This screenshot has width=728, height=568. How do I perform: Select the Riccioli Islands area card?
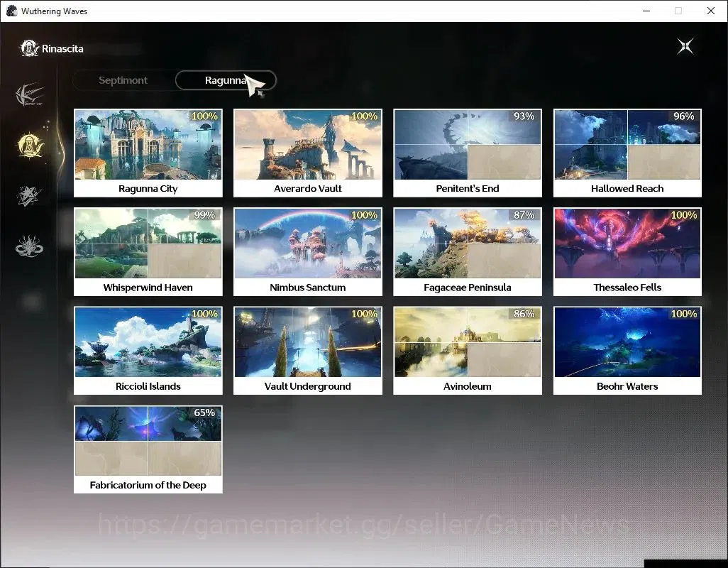(x=148, y=351)
